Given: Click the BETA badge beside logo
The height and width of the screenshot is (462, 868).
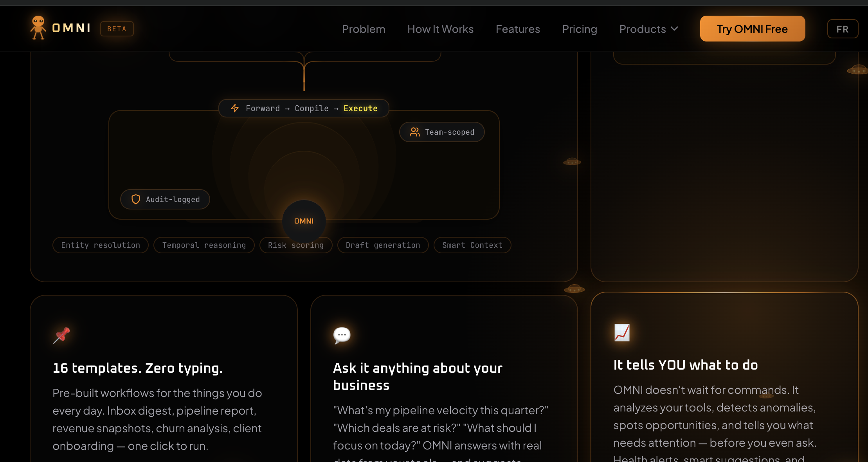Looking at the screenshot, I should tap(117, 29).
